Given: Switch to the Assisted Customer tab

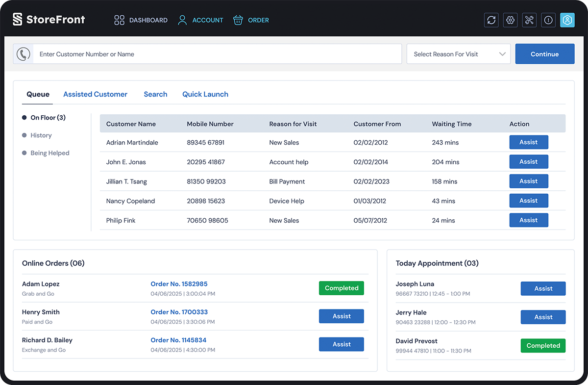Looking at the screenshot, I should tap(95, 94).
